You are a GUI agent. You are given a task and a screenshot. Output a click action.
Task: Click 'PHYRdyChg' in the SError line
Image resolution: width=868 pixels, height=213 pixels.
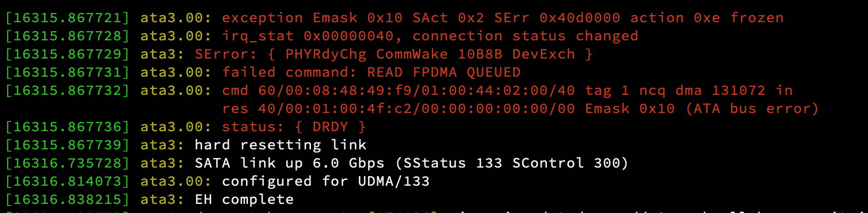click(326, 55)
